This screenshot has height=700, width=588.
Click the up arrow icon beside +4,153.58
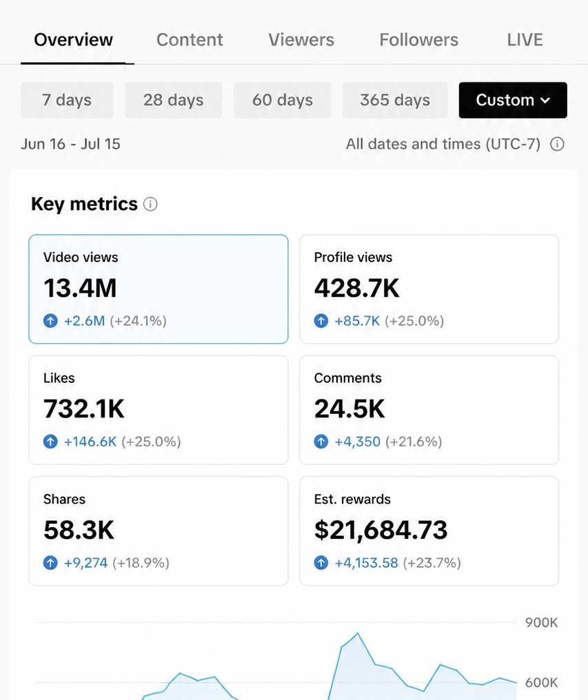tap(321, 562)
